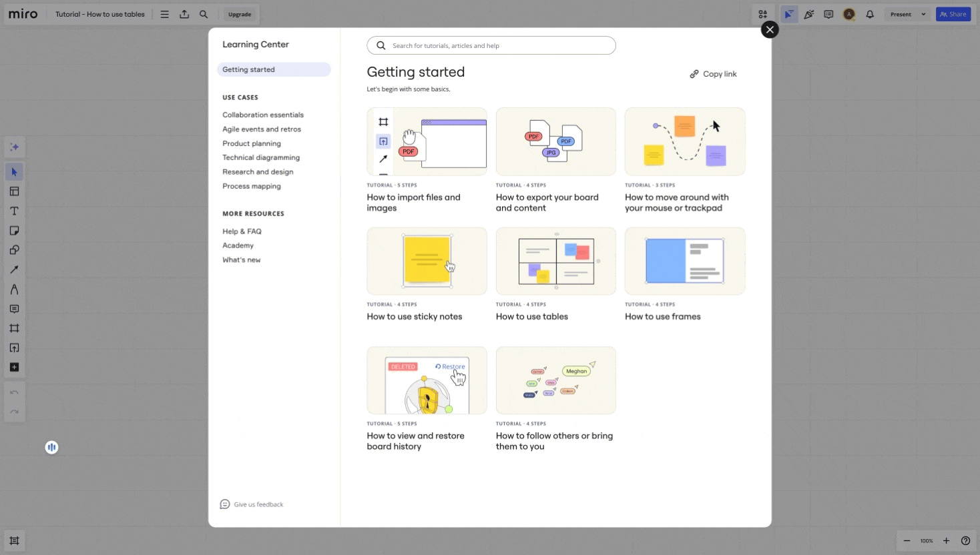Increase zoom with the plus control
The height and width of the screenshot is (555, 980).
946,540
